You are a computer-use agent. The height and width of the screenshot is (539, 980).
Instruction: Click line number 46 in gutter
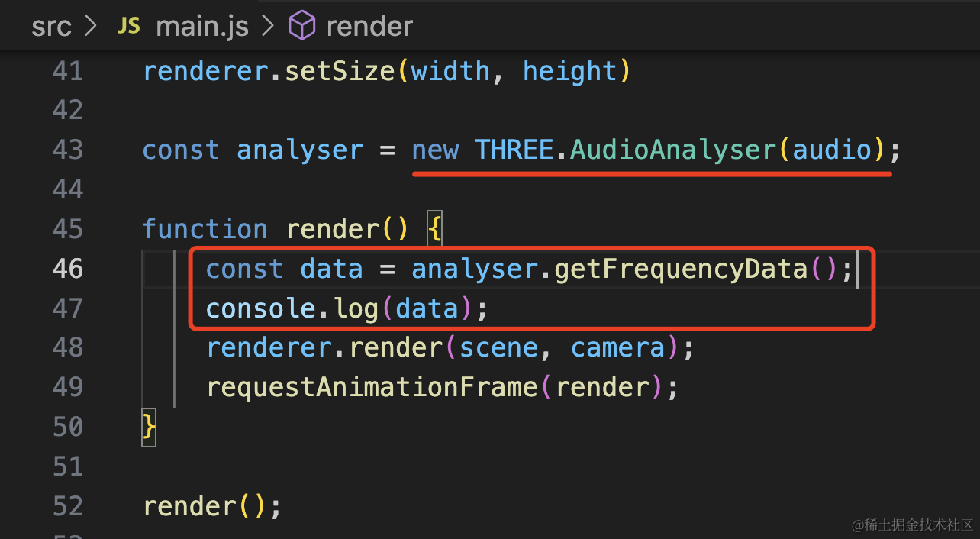click(68, 269)
